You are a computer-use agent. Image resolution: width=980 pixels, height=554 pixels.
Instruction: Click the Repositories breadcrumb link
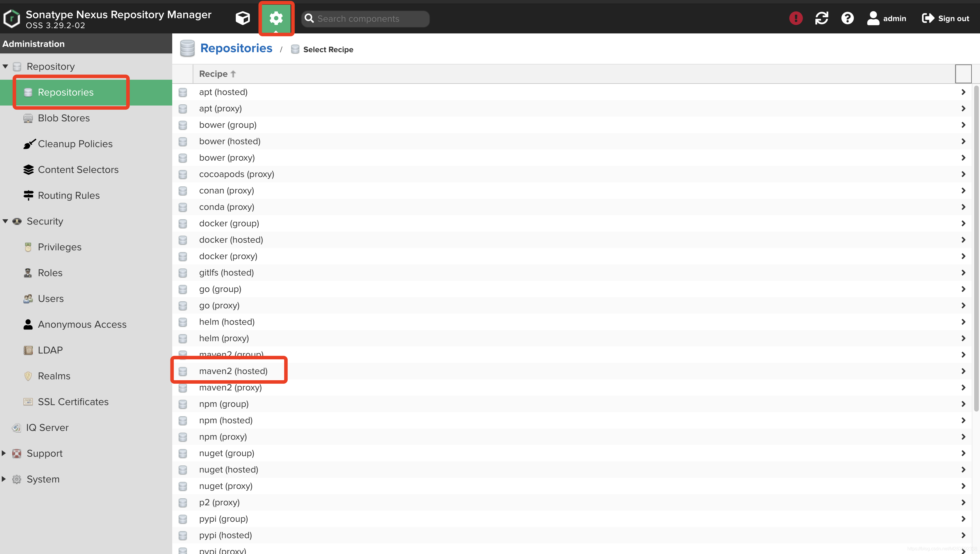[236, 48]
